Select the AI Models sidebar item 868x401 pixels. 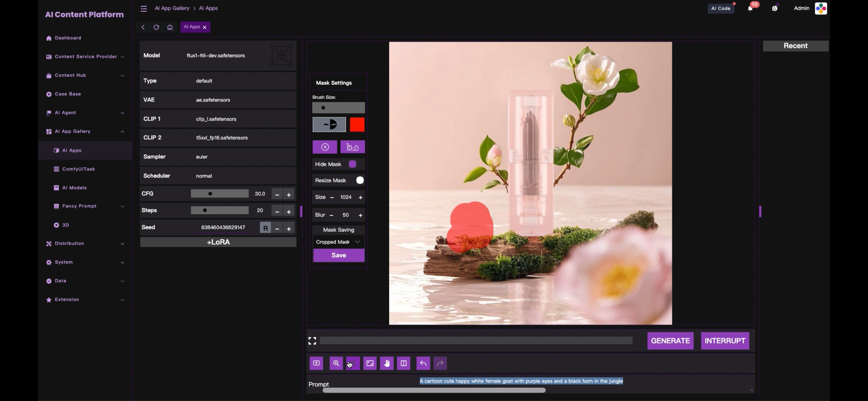(74, 188)
